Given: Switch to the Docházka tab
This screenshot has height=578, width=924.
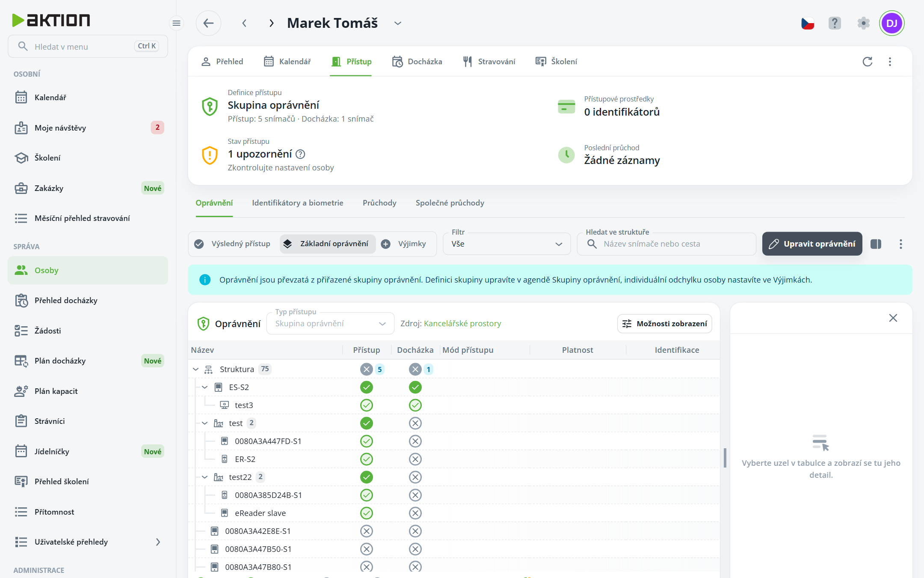Looking at the screenshot, I should tap(417, 62).
